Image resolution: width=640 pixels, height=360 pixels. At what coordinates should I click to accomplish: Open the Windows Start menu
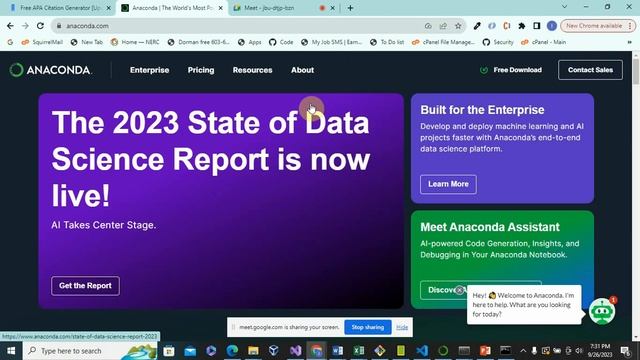pyautogui.click(x=11, y=351)
